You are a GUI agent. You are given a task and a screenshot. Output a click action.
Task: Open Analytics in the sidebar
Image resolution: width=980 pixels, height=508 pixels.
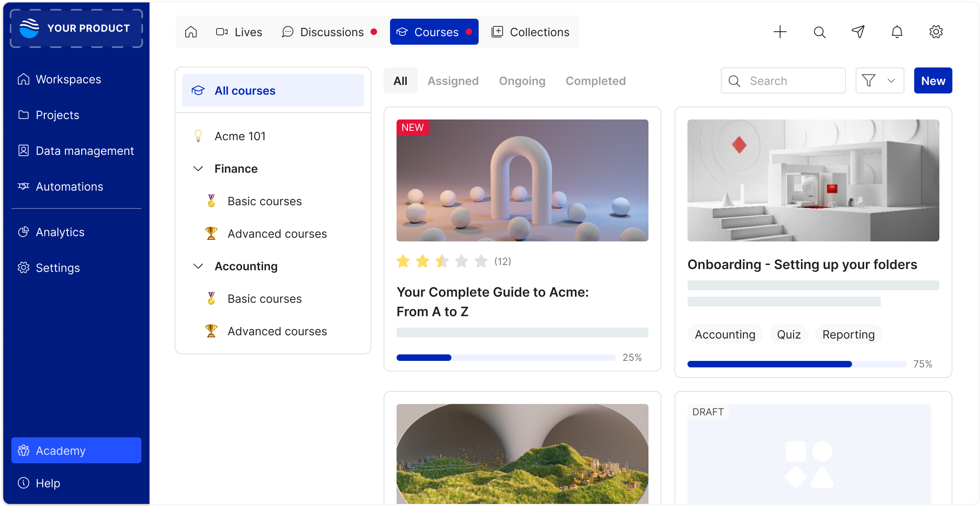[x=60, y=232]
